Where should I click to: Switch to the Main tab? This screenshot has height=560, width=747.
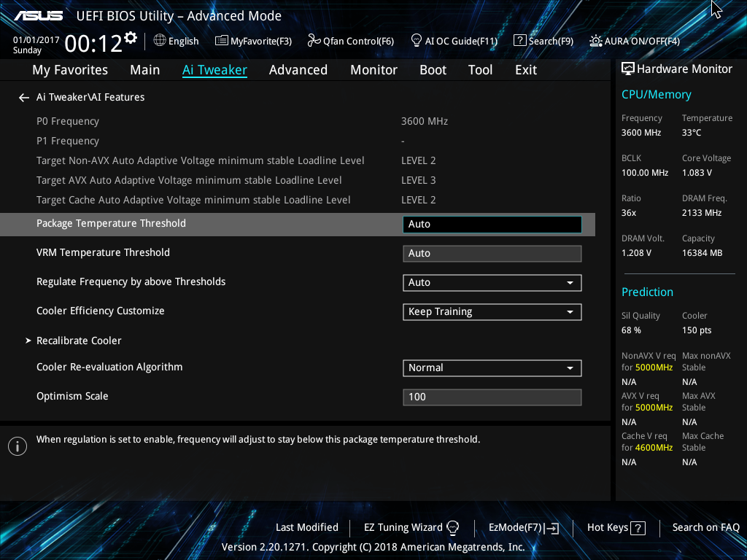145,70
